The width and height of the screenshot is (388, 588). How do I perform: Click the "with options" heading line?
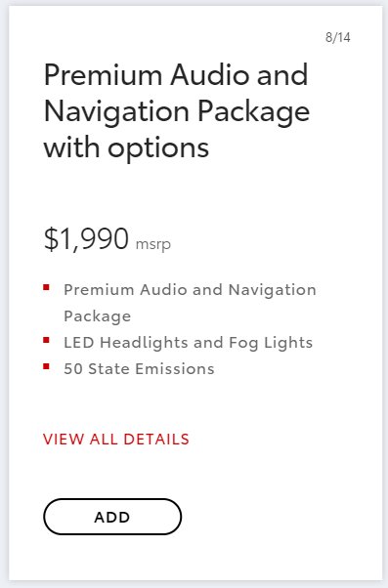coord(126,148)
